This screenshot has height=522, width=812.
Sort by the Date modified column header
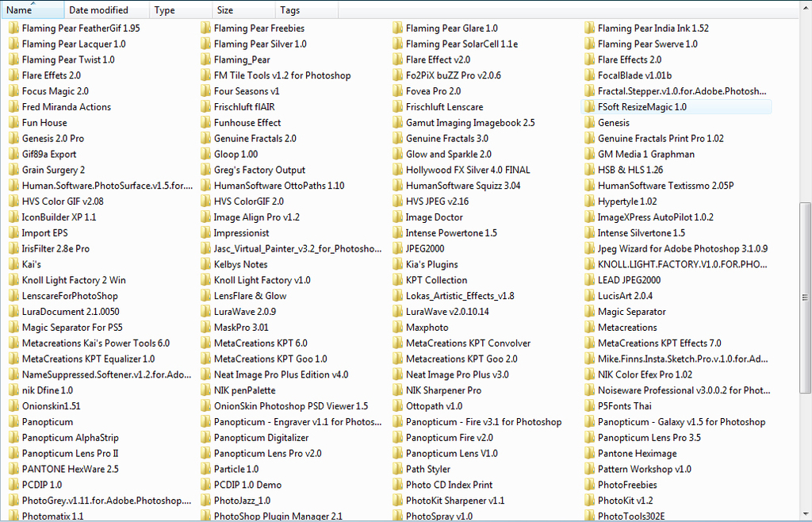tap(107, 10)
